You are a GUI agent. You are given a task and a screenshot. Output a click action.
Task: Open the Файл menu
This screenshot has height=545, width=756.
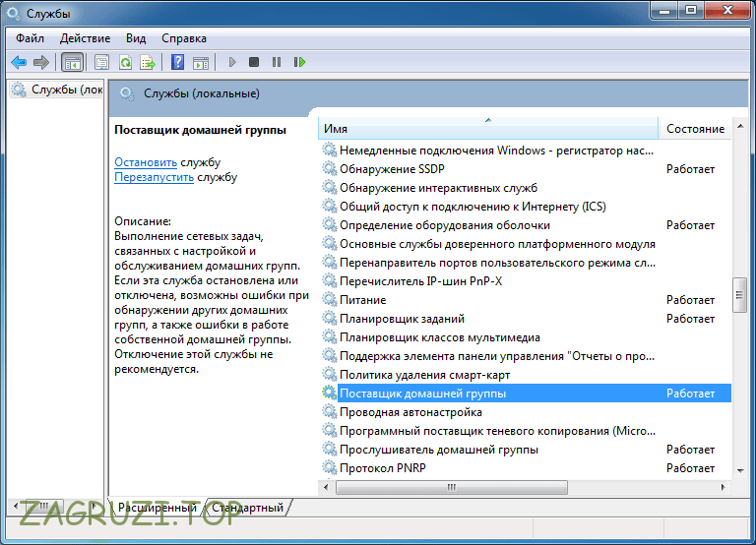point(30,38)
